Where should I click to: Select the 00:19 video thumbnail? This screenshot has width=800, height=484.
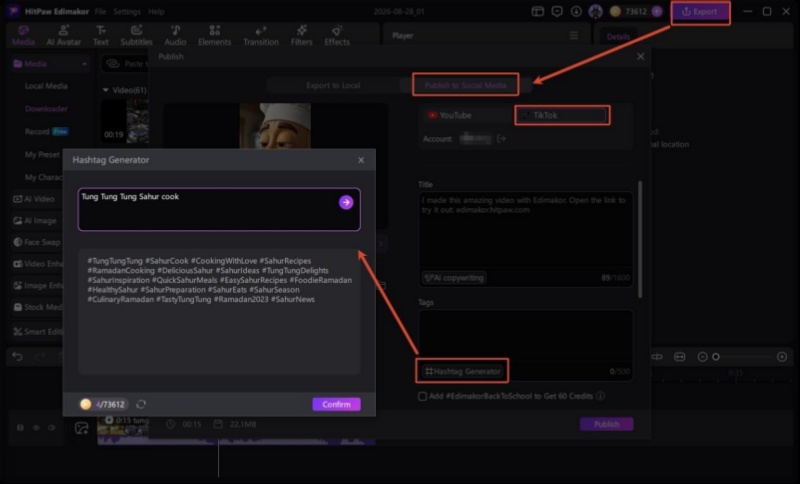pos(126,121)
